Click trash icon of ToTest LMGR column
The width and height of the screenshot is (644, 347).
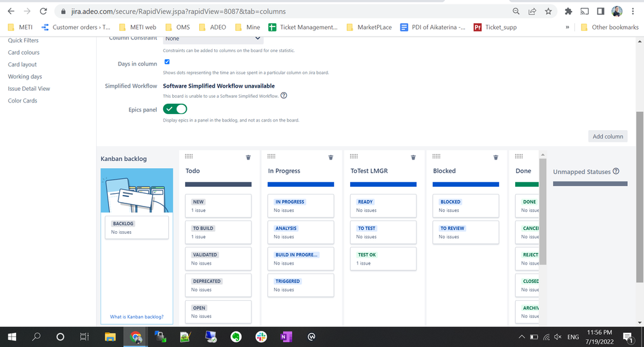pos(413,158)
